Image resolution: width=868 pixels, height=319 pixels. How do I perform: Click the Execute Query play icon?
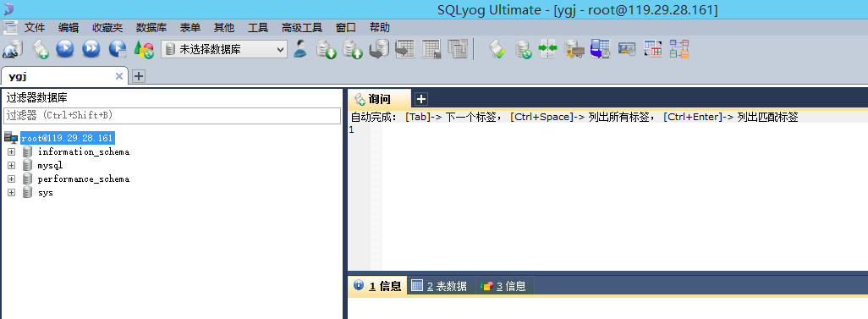(x=65, y=49)
